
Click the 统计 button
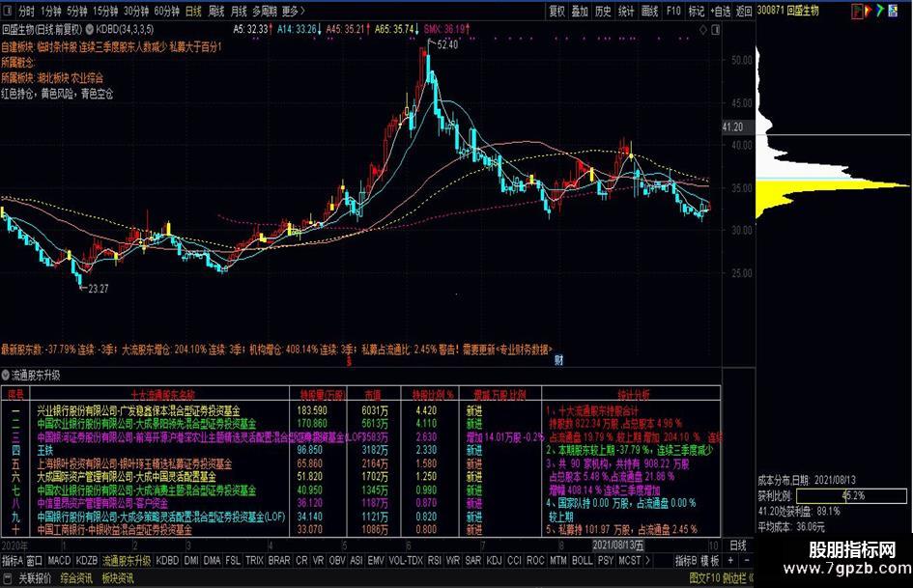tap(626, 11)
